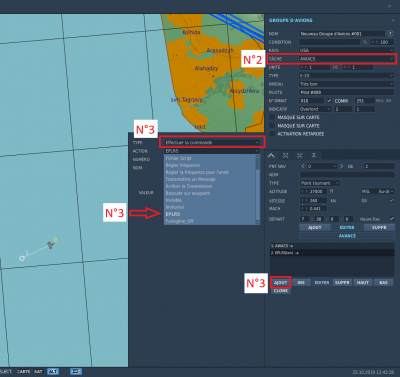
Task: Click the AVANCÉ button
Action: [x=347, y=236]
